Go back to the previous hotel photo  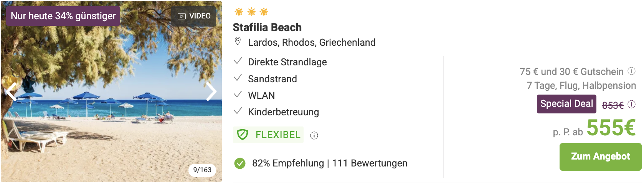(x=11, y=91)
